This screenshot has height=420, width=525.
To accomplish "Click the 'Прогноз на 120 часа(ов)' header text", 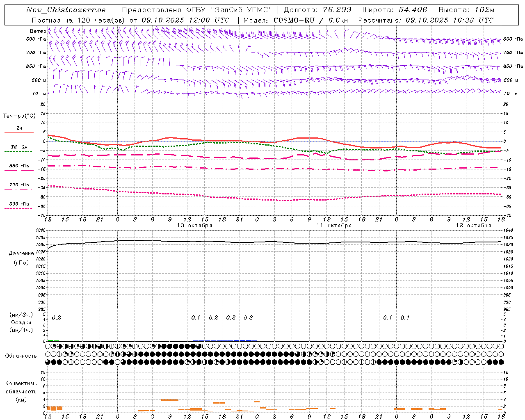I will (79, 20).
